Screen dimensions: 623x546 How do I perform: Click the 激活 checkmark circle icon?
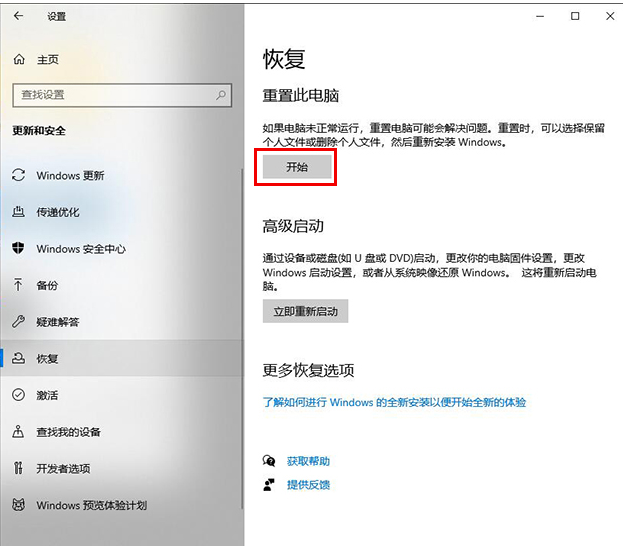tap(18, 395)
